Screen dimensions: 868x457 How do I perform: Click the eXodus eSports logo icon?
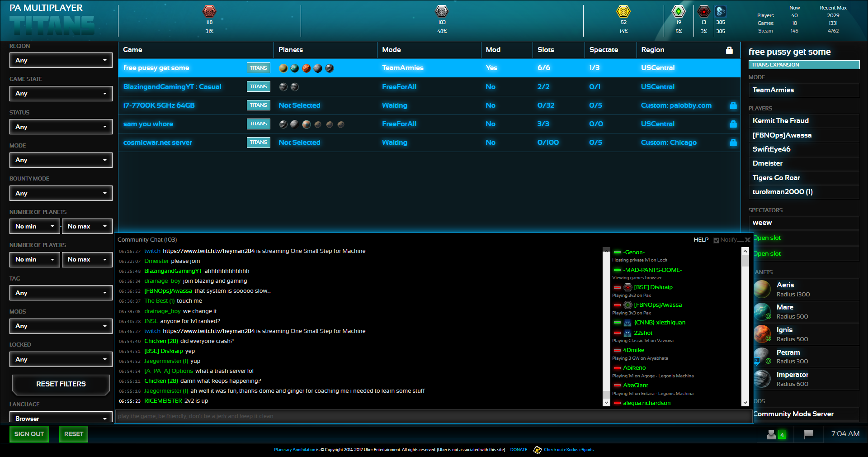click(x=538, y=450)
